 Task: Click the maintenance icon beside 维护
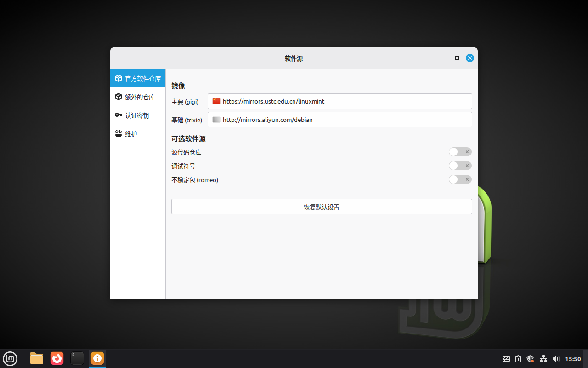click(x=119, y=134)
